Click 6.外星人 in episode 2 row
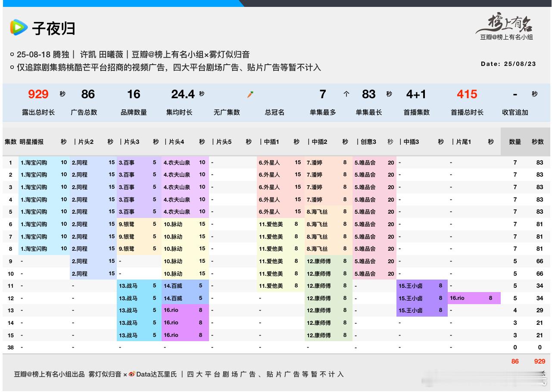This screenshot has width=552, height=392. (269, 175)
